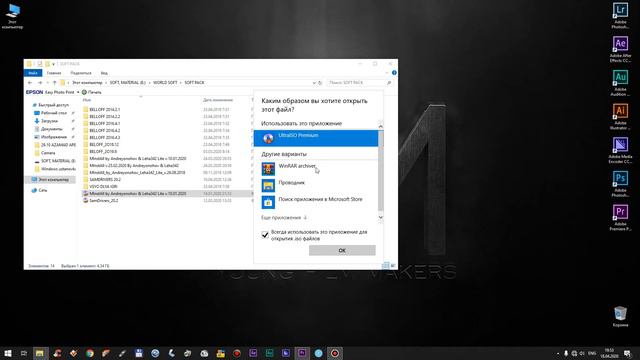
Task: Select Сеть in navigation pane
Action: pos(40,190)
